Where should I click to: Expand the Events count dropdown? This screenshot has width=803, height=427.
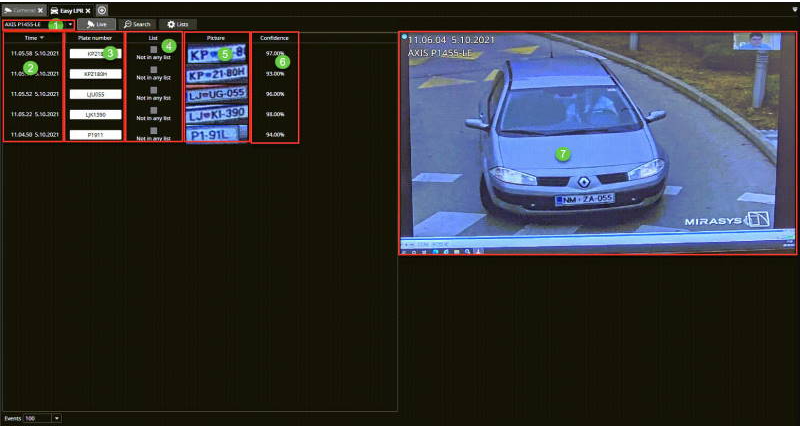pyautogui.click(x=57, y=417)
